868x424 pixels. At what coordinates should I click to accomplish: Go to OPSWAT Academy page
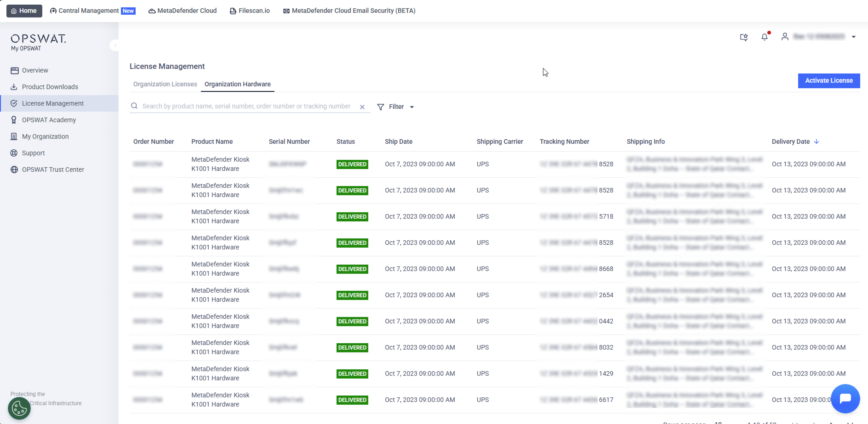(49, 120)
